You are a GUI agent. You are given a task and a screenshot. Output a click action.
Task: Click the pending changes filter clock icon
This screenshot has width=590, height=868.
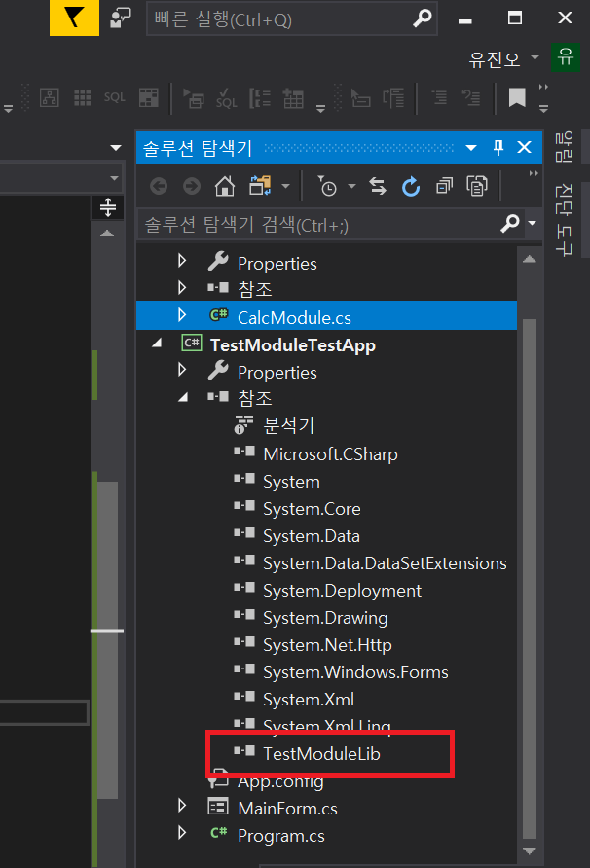coord(327,186)
